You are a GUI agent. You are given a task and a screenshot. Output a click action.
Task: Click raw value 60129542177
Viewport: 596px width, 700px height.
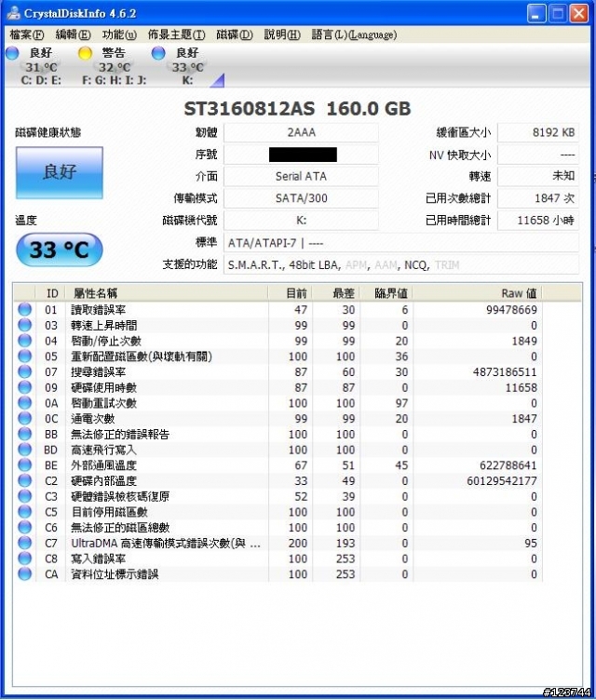(x=502, y=481)
